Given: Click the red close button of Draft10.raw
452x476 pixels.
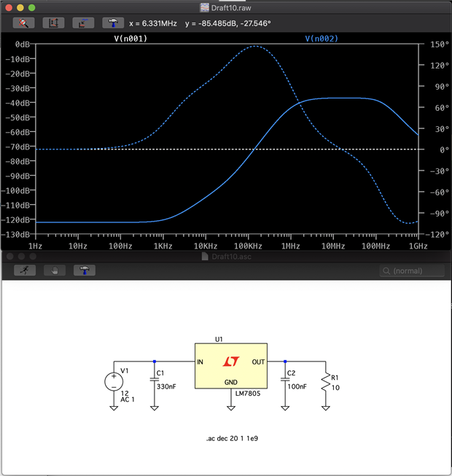Looking at the screenshot, I should (9, 8).
